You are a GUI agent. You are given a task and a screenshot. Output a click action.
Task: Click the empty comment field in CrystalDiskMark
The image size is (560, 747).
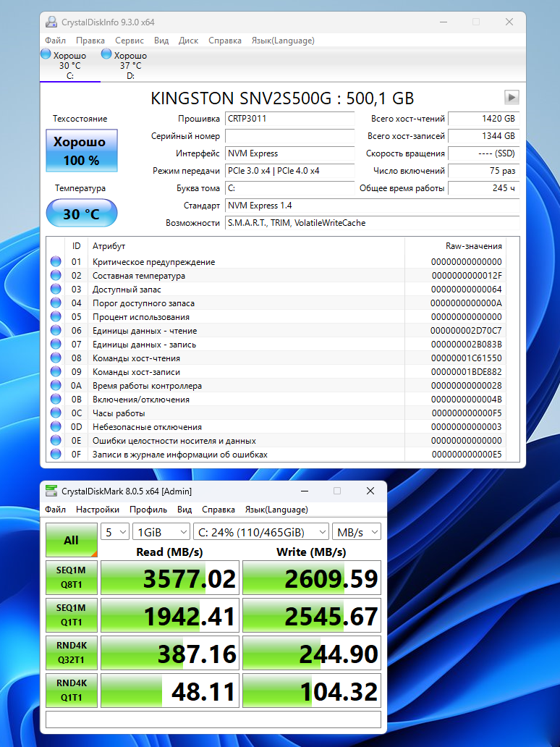point(213,719)
